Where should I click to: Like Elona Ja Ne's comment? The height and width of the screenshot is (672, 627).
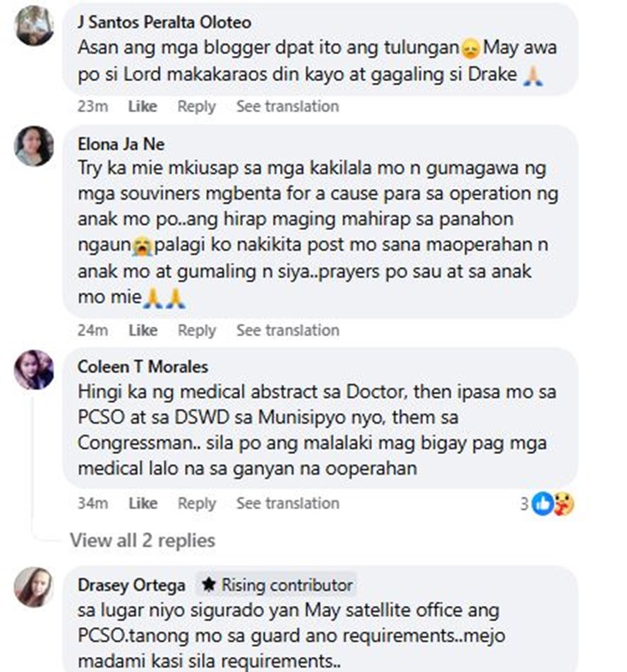(x=143, y=330)
